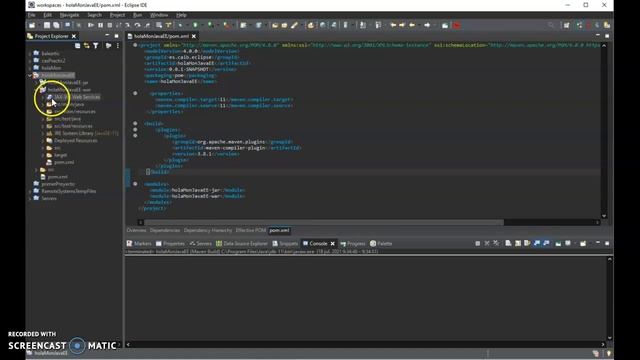
Task: Click the filter icon in Project Explorer
Action: click(96, 46)
